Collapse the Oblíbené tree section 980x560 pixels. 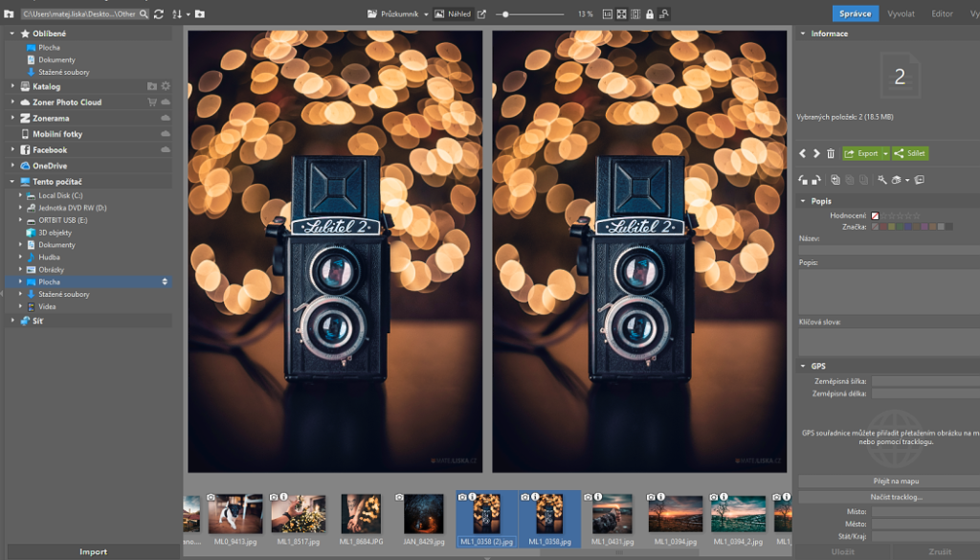11,34
